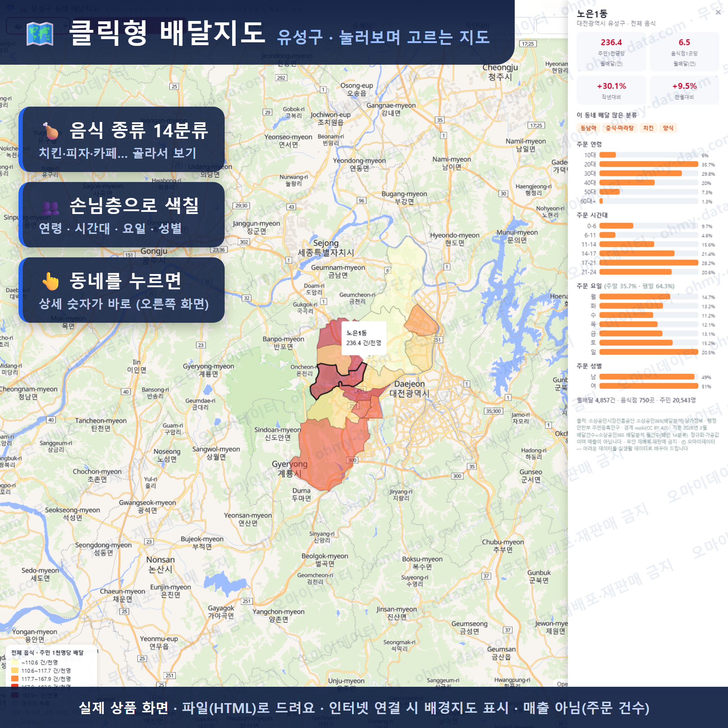Click the ~110.6 legend color swatch
Viewport: 728px width, 728px height.
pos(15,662)
